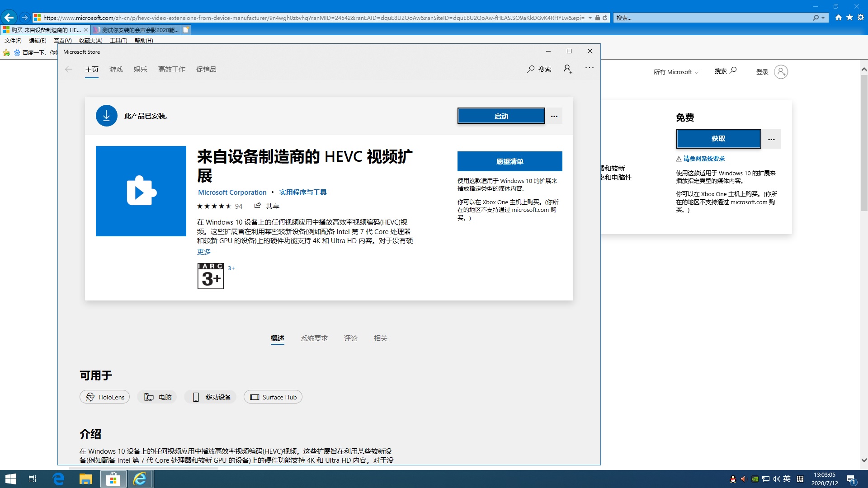Open the Store account profile icon
This screenshot has height=488, width=868.
pos(568,69)
